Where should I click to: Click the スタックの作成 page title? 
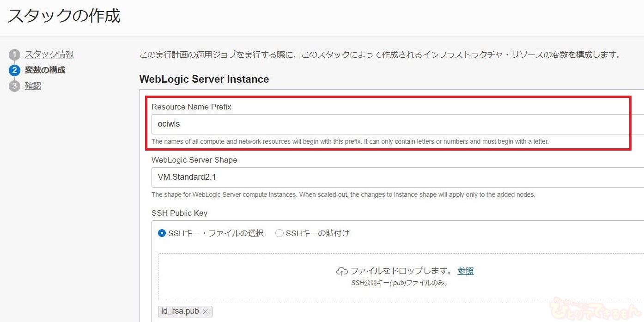tap(64, 16)
